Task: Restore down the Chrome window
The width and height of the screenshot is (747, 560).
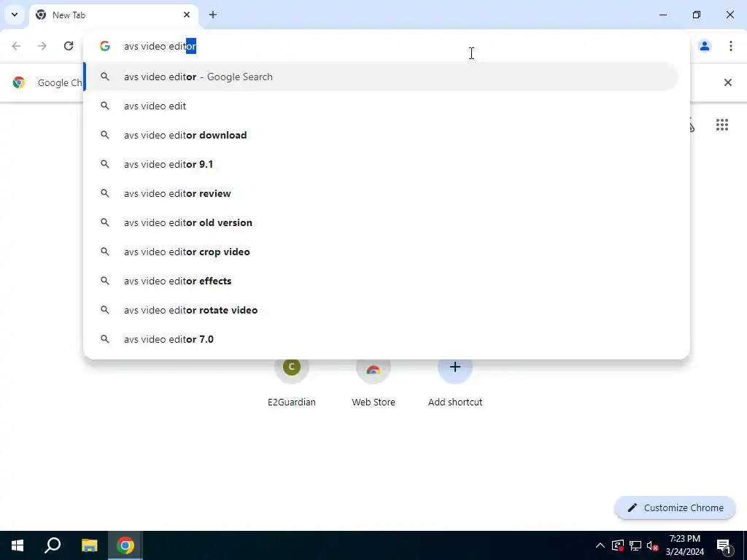Action: 697,15
